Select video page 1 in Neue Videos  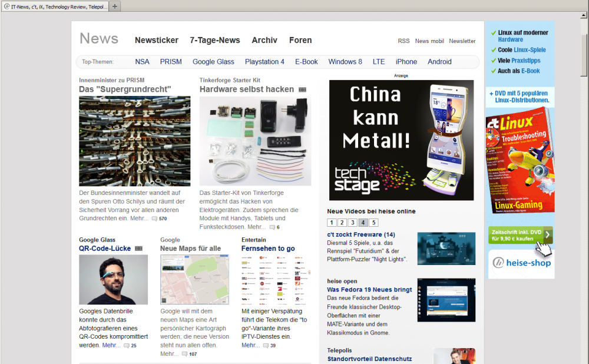tap(332, 223)
